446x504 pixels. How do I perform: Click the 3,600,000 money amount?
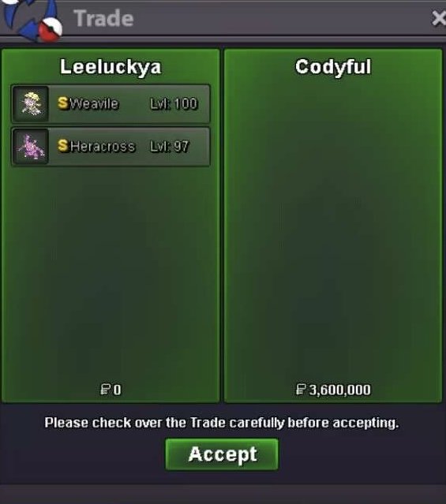click(x=340, y=390)
